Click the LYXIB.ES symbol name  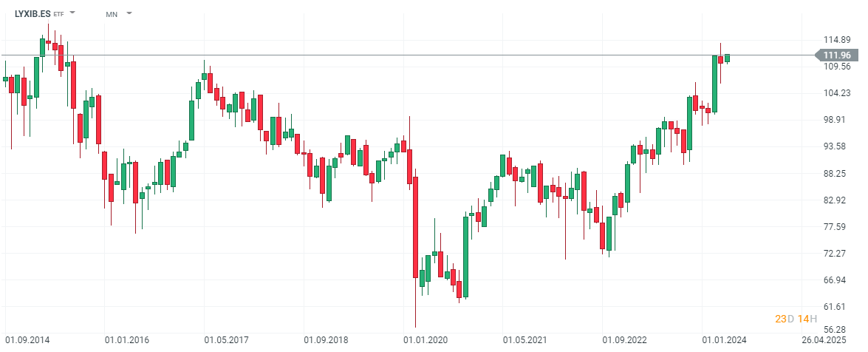32,13
